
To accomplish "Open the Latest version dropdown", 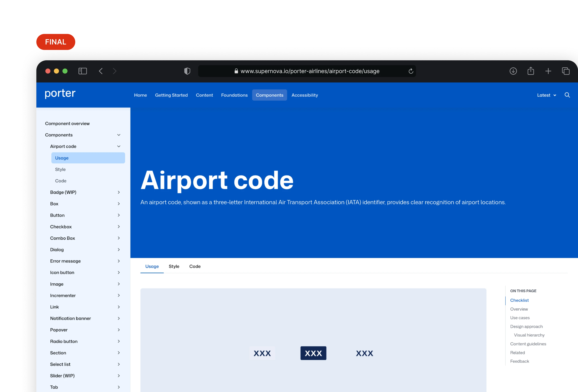I will click(x=546, y=95).
